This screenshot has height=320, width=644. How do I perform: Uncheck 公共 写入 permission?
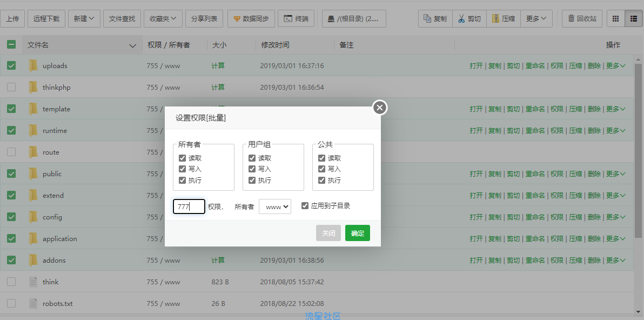coord(321,169)
